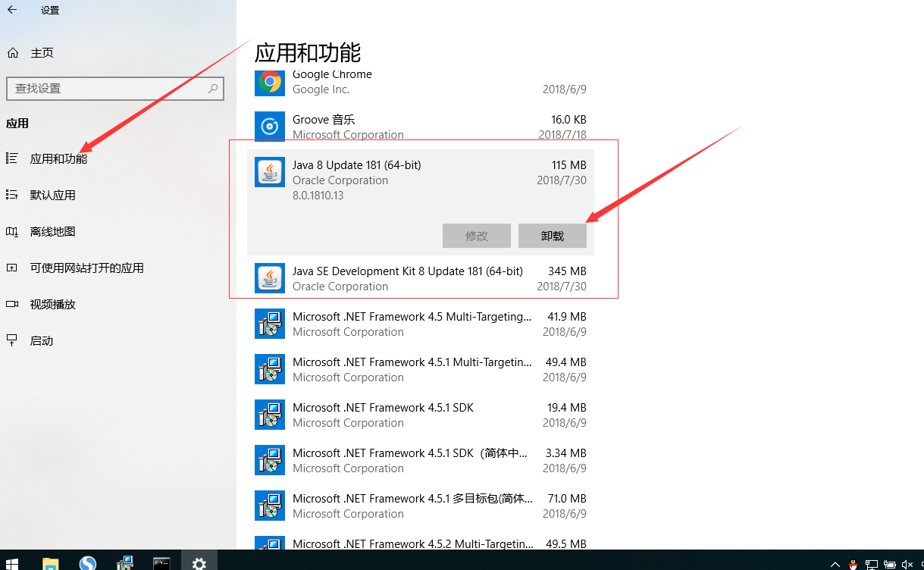924x570 pixels.
Task: Click the .NET 4.5.1 多目标包 icon
Action: click(x=270, y=506)
